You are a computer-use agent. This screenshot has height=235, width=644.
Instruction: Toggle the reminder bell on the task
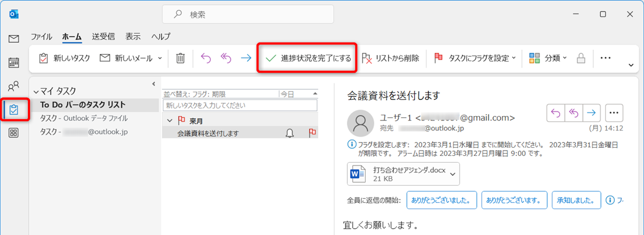point(290,133)
